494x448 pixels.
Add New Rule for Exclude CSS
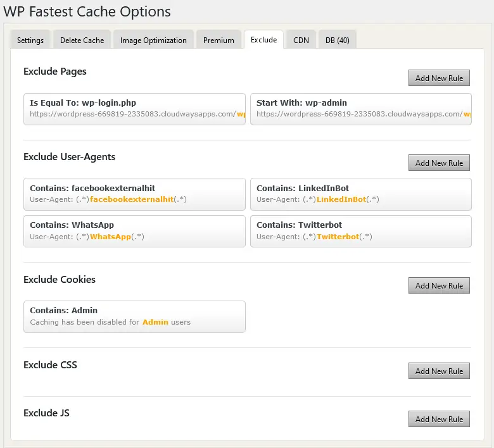pyautogui.click(x=439, y=371)
